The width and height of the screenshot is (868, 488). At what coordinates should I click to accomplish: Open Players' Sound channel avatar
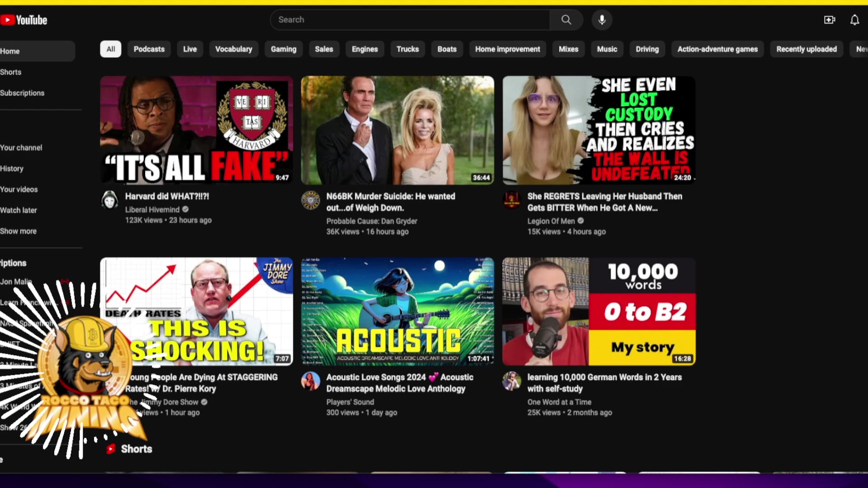[311, 381]
